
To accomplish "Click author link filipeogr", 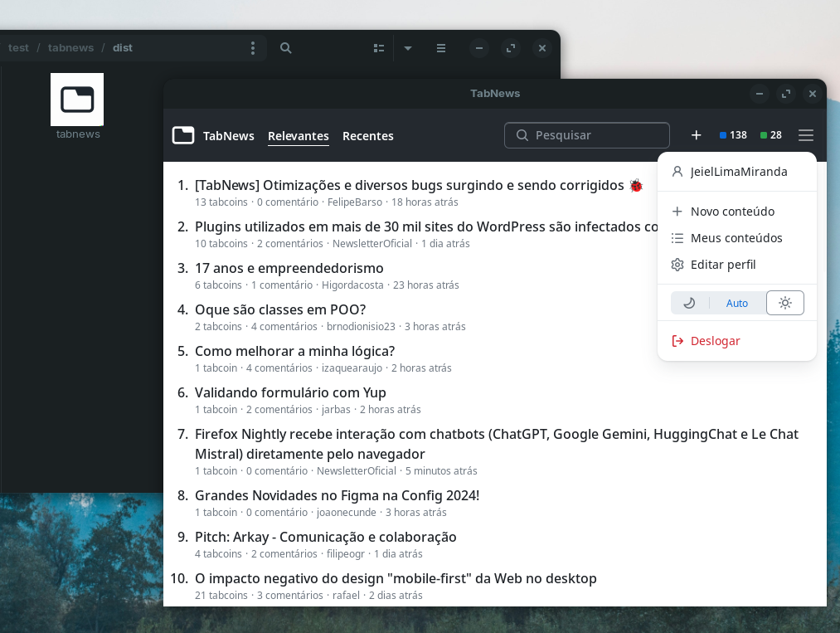I will [346, 553].
